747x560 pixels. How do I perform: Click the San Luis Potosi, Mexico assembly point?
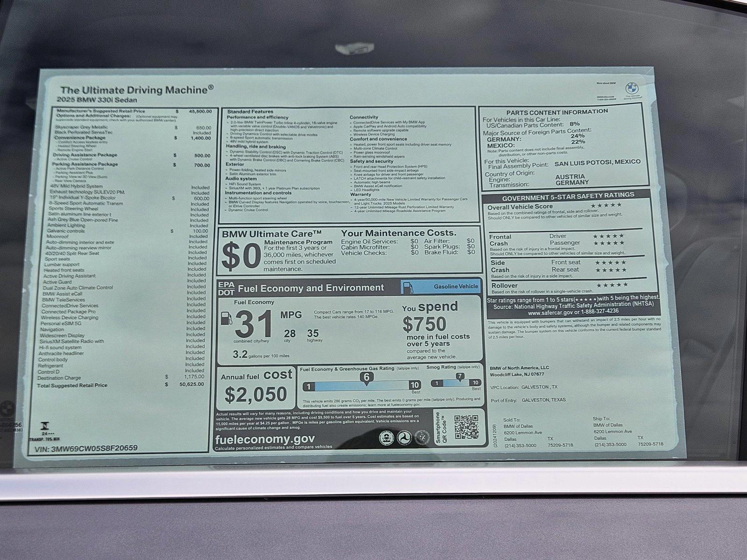(598, 163)
